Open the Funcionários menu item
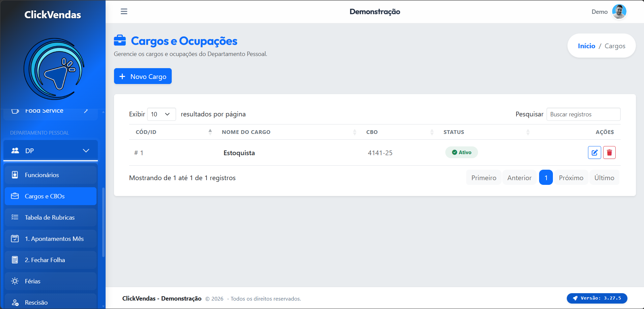This screenshot has height=309, width=644. click(x=51, y=175)
